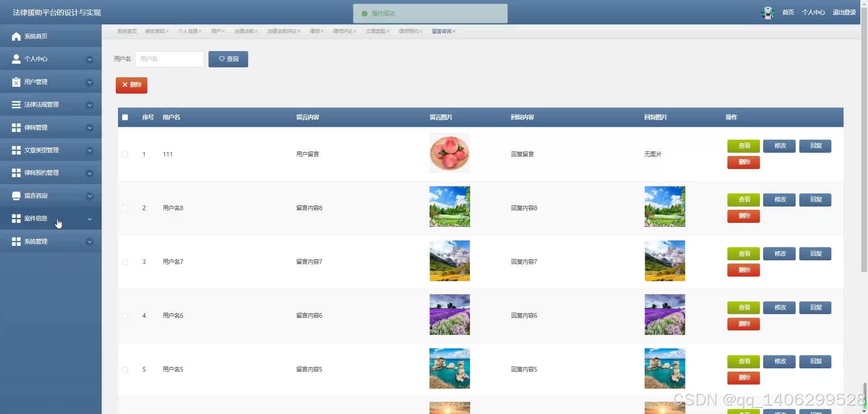Click the 用户名 search input field

pyautogui.click(x=170, y=59)
